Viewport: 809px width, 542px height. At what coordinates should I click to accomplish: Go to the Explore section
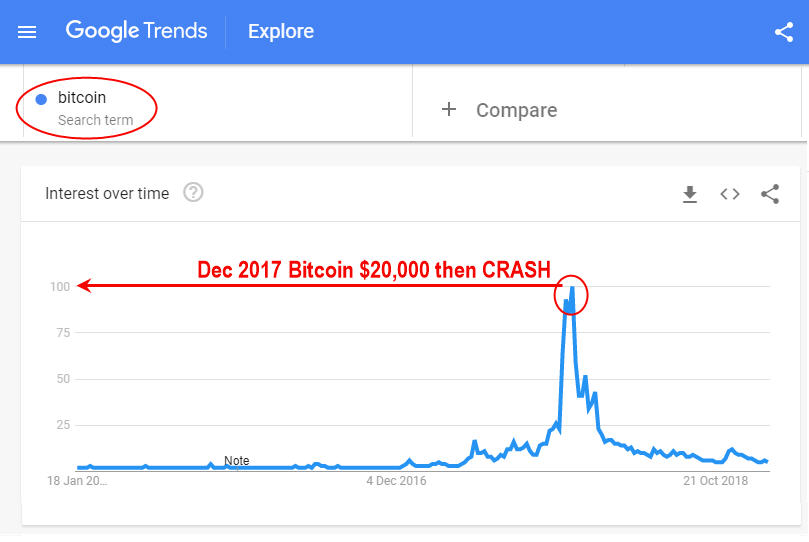(281, 32)
